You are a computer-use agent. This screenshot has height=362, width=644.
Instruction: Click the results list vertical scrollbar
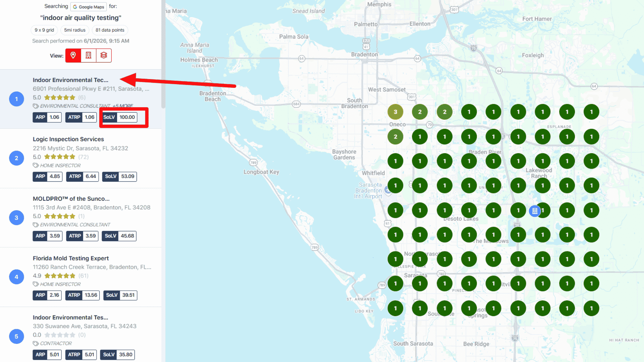pos(163,54)
